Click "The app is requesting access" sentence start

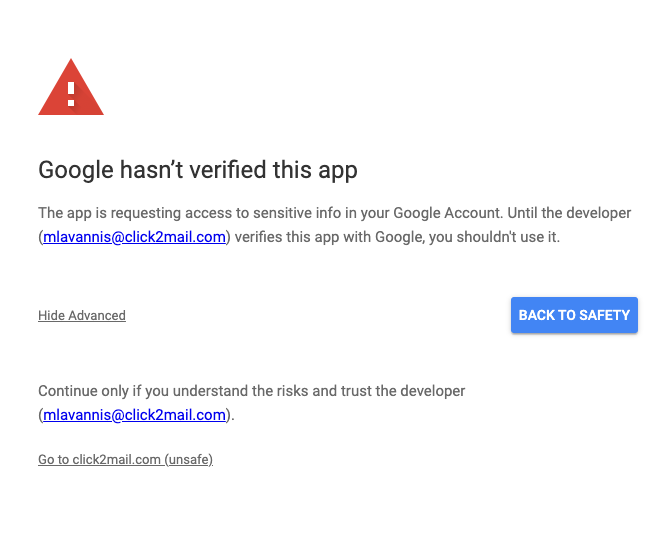[129, 213]
